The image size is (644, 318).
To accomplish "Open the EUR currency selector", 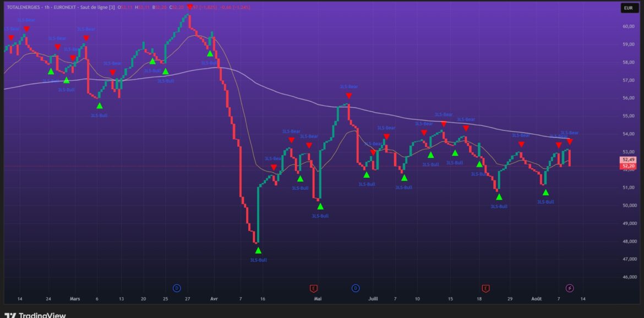I will tap(627, 8).
